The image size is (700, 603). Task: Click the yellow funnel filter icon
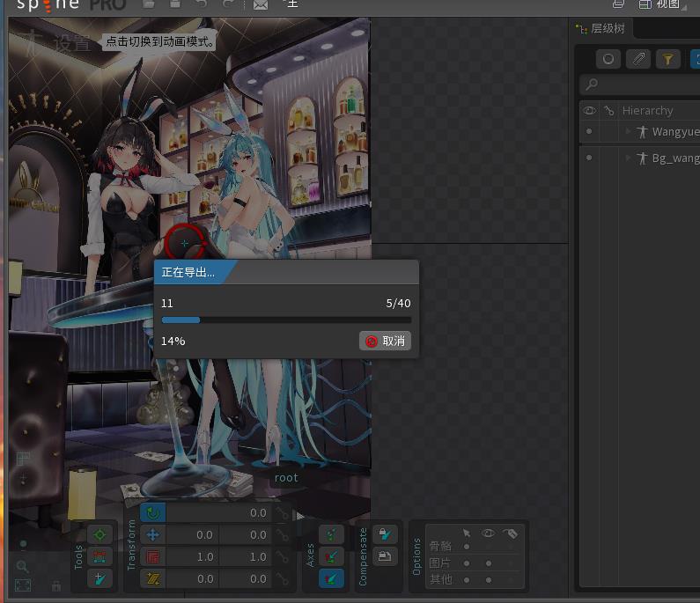click(x=667, y=59)
